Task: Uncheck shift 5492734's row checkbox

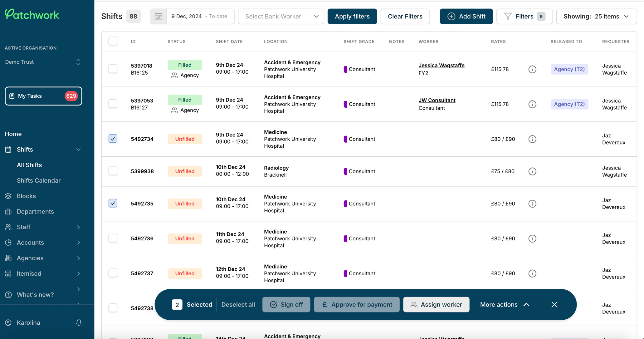Action: (x=113, y=138)
